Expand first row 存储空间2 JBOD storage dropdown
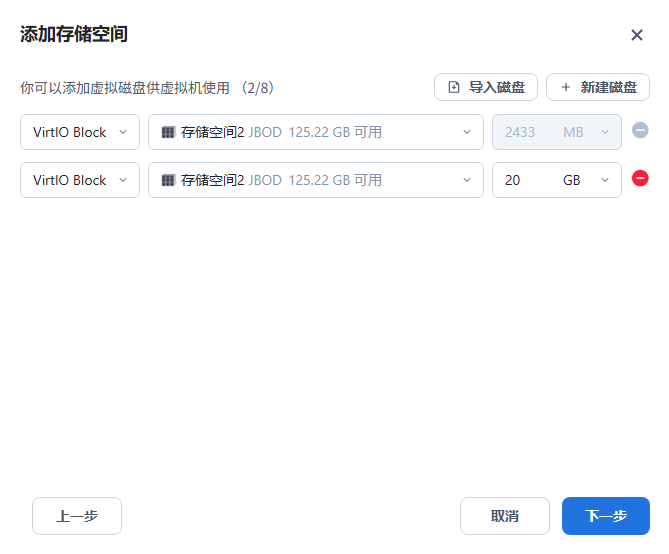The image size is (669, 554). point(316,132)
